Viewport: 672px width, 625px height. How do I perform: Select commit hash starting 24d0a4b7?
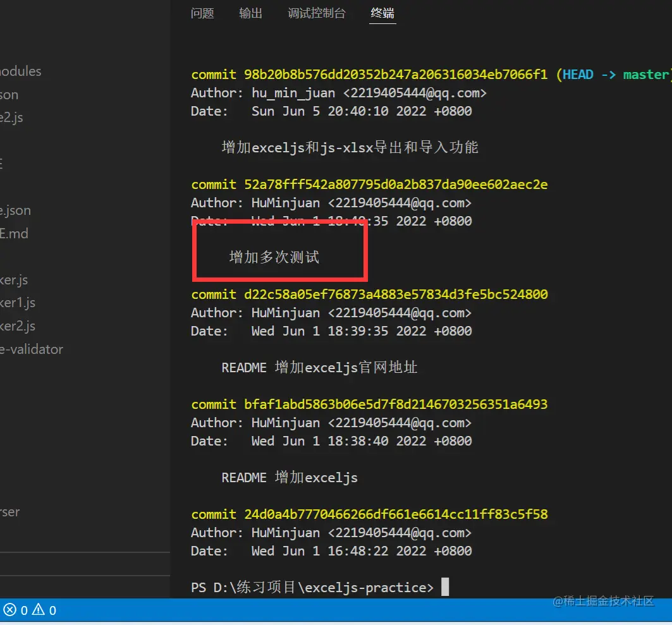[x=396, y=514]
